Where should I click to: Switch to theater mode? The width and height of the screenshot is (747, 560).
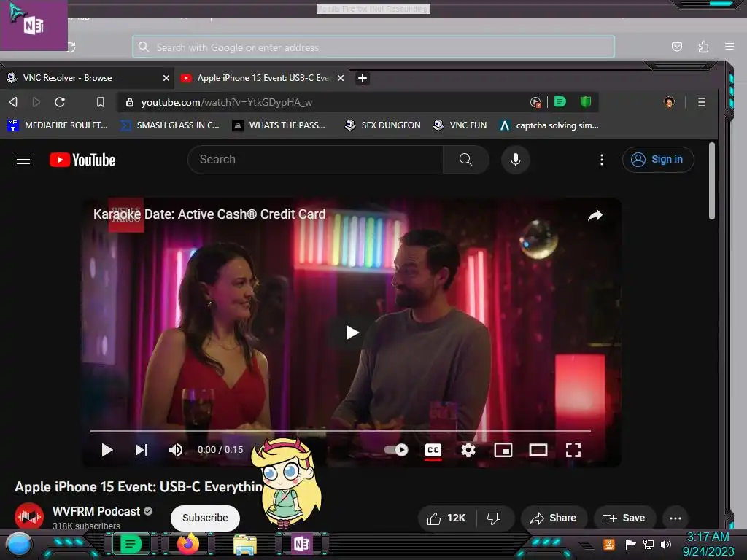[538, 450]
